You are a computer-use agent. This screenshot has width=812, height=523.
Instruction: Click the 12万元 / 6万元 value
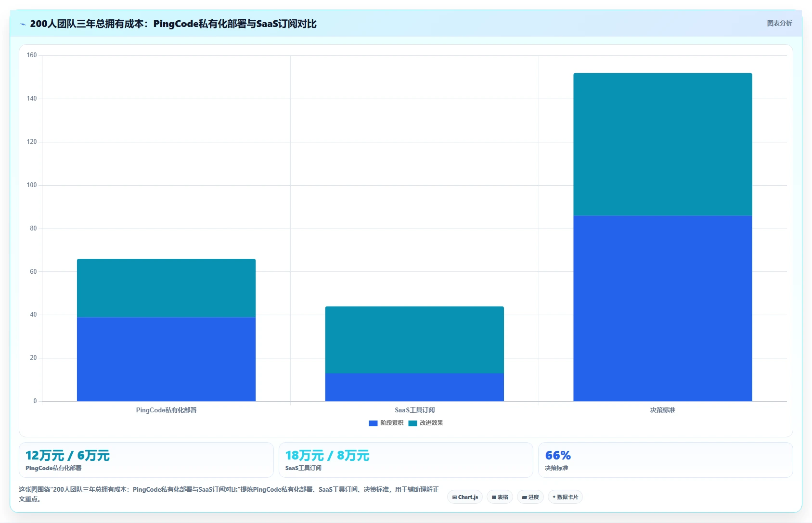click(67, 456)
